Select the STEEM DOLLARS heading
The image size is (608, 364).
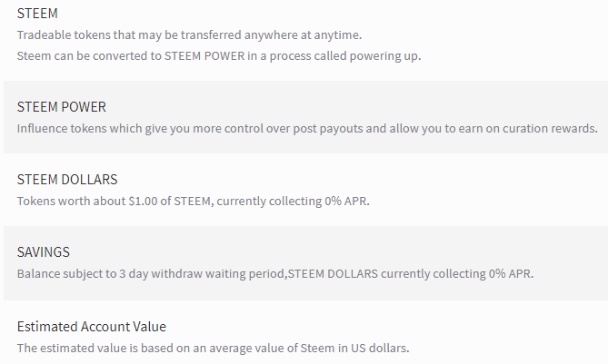tap(67, 180)
